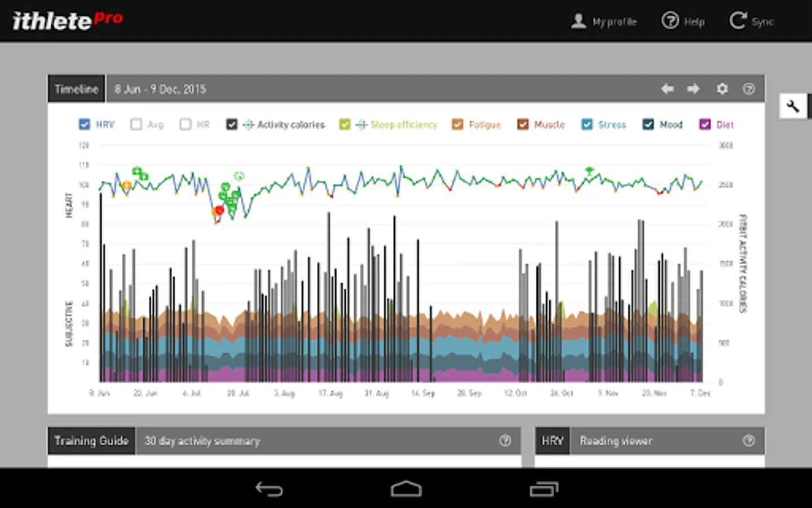
Task: Open Timeline help question icon
Action: [749, 89]
